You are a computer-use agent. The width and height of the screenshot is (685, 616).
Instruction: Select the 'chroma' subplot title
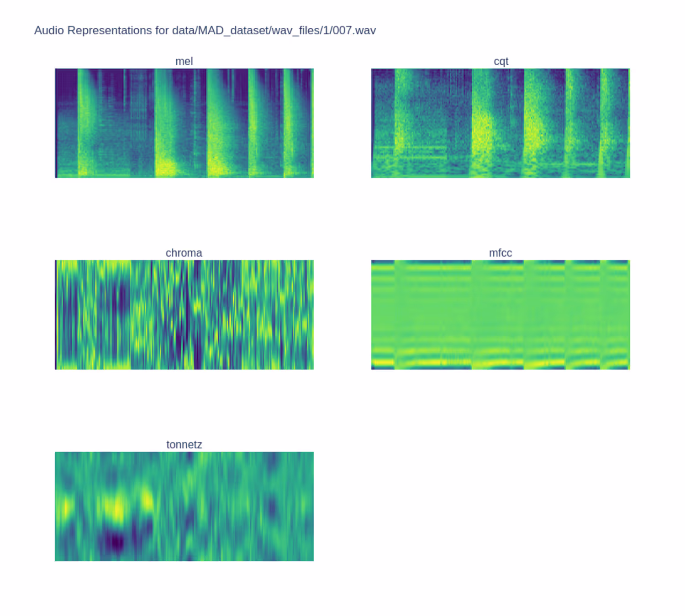(x=184, y=253)
